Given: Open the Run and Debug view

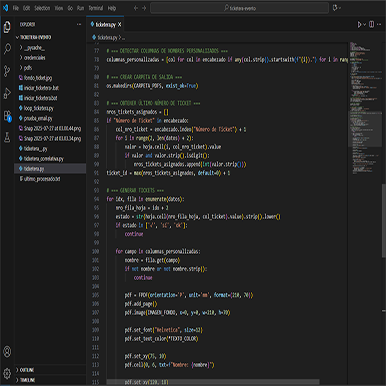Looking at the screenshot, I should pos(7,93).
